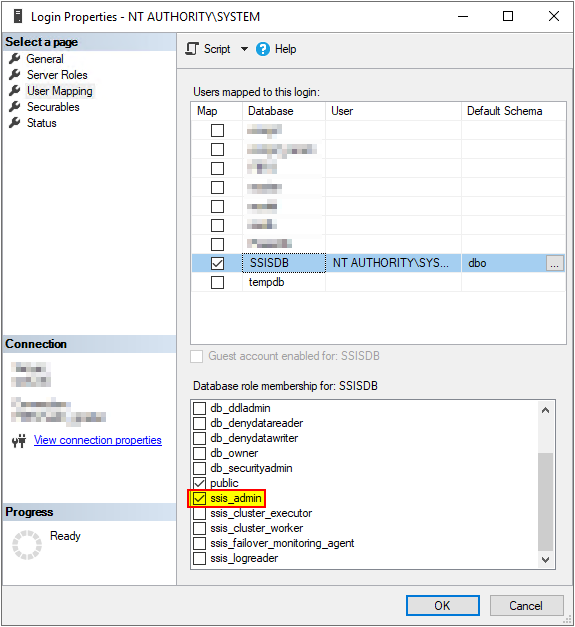575x627 pixels.
Task: Click the General page wrench icon
Action: coord(15,59)
